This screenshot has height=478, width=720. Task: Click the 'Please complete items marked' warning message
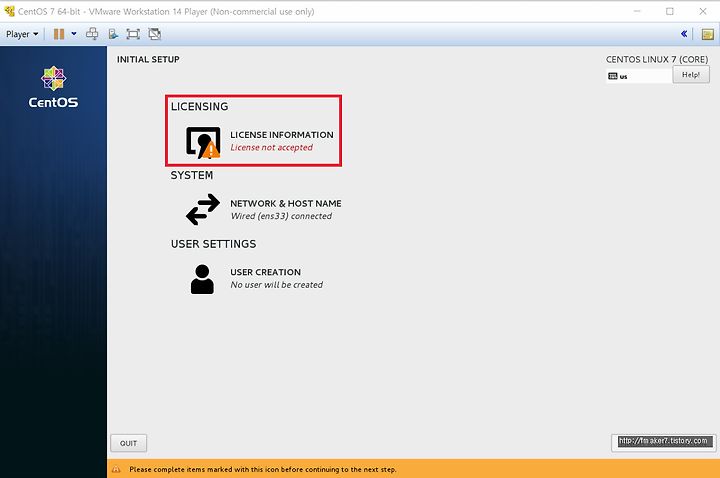263,469
